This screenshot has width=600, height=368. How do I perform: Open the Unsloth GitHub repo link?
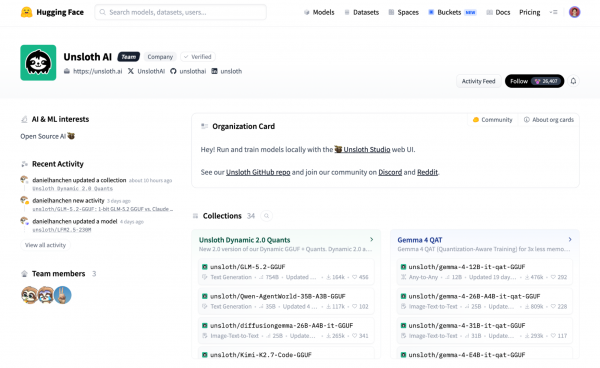pyautogui.click(x=258, y=172)
